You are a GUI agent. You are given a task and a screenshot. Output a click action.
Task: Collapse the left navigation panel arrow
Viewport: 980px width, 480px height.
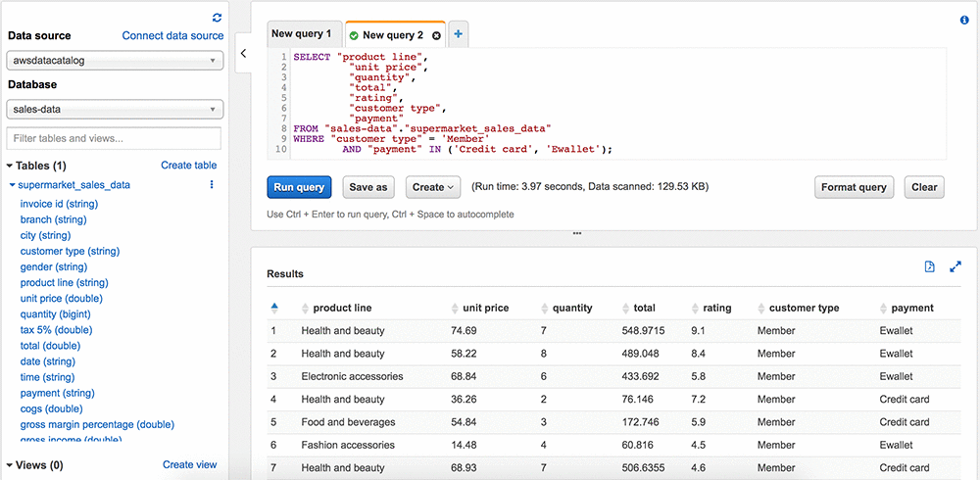[243, 54]
